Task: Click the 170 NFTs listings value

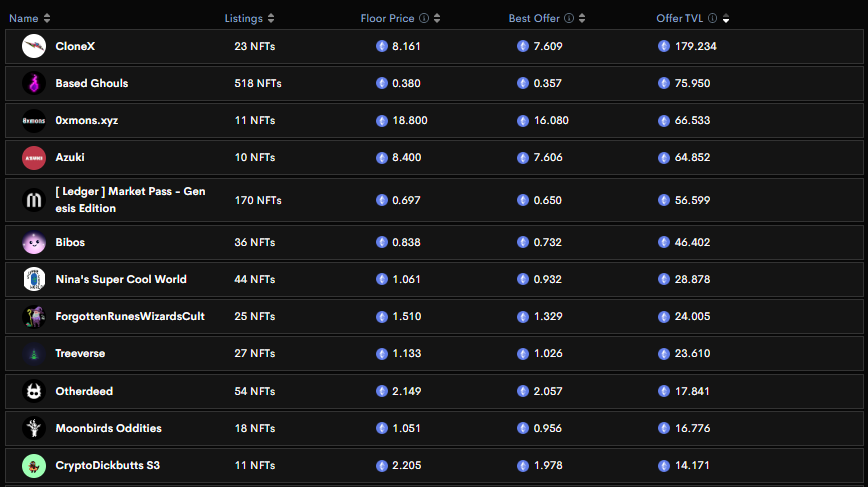Action: point(258,200)
